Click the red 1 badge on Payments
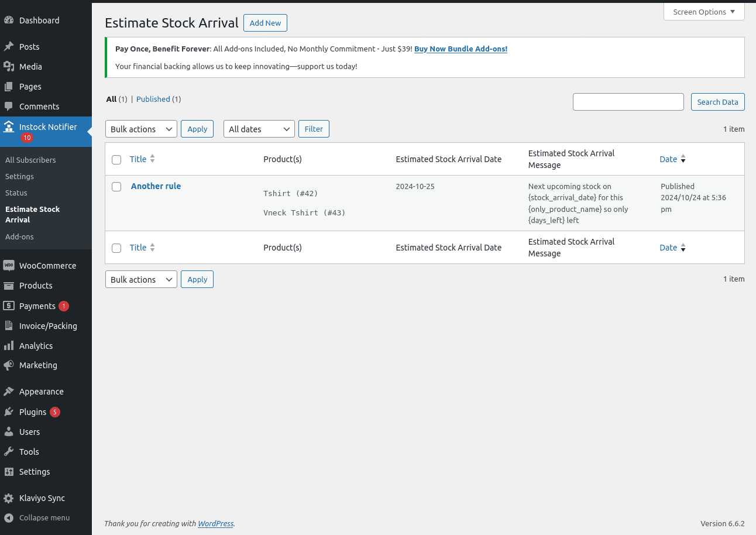756x535 pixels. point(64,306)
